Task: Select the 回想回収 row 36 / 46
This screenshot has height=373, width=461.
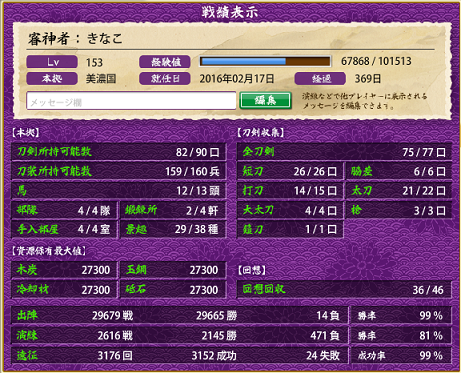Action: (344, 289)
